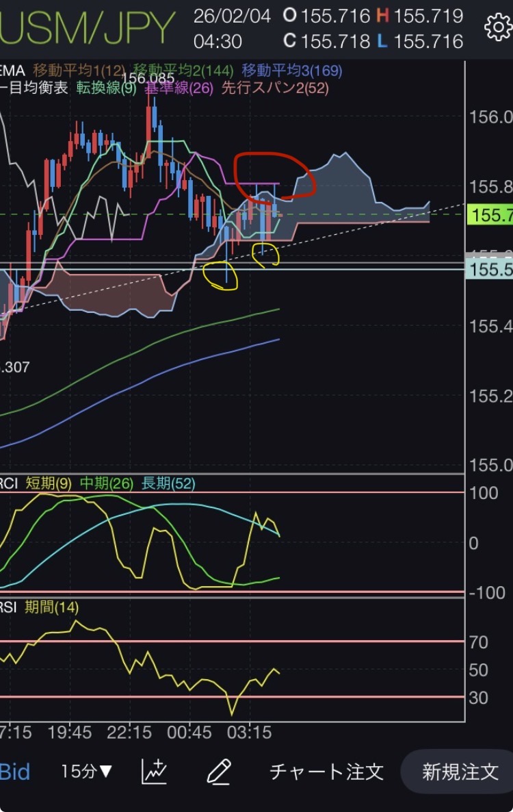Screen dimensions: 513x812
Task: Tap the green 155.7 current price label
Action: point(491,216)
